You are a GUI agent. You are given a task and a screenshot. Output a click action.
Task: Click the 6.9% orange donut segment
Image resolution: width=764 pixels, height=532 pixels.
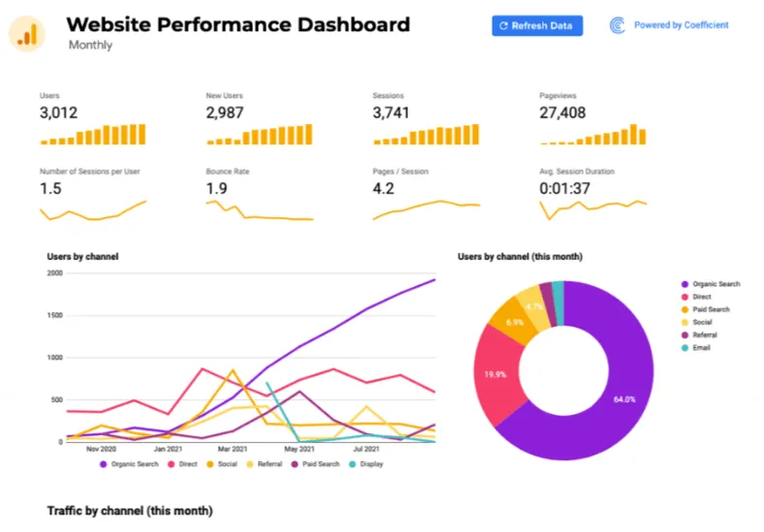point(515,323)
